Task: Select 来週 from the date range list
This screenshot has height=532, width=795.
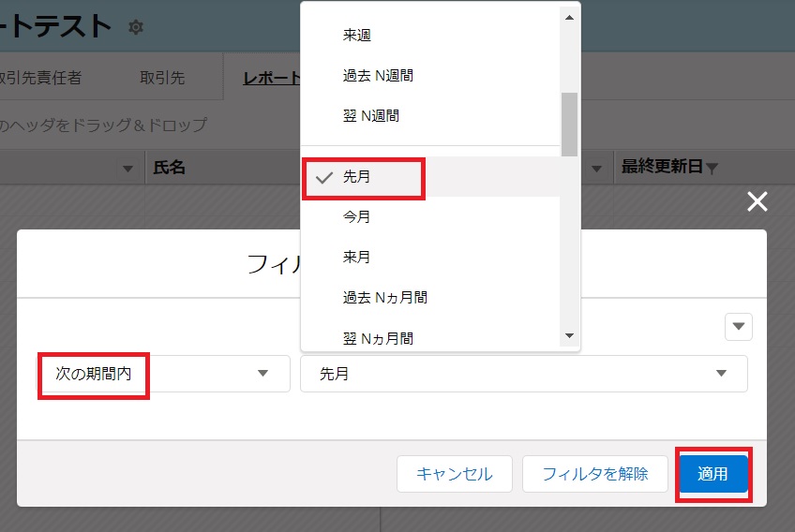Action: coord(430,35)
